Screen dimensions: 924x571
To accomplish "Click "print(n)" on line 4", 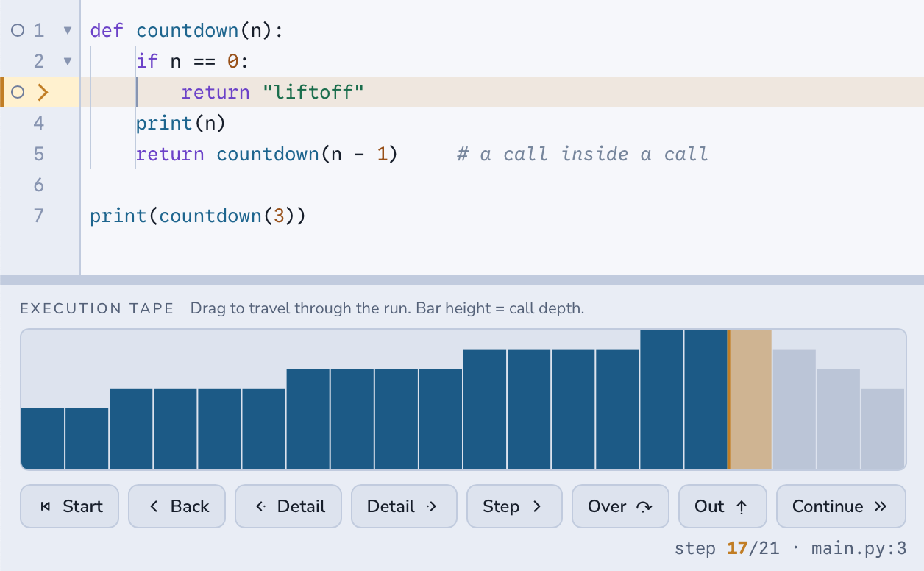I will pos(180,123).
